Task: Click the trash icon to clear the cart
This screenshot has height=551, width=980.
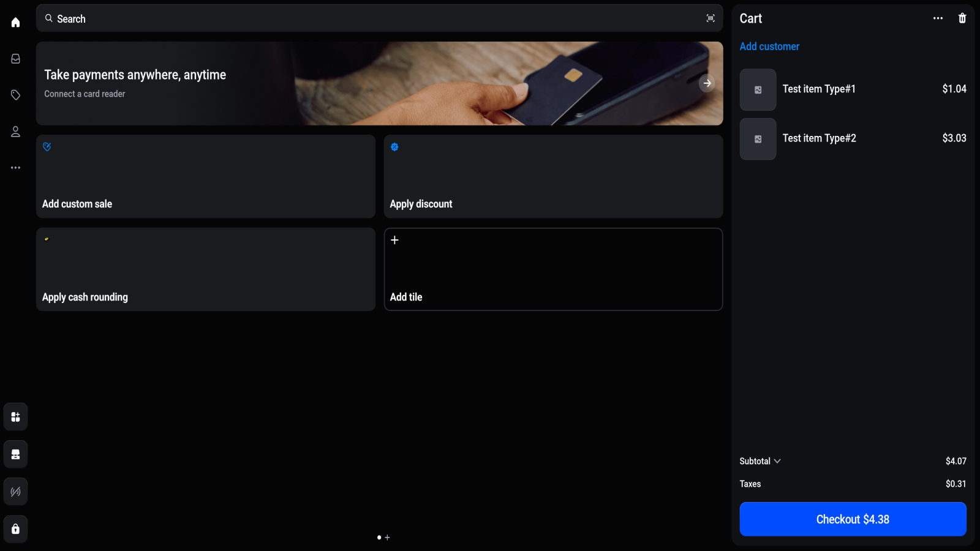Action: click(x=962, y=18)
